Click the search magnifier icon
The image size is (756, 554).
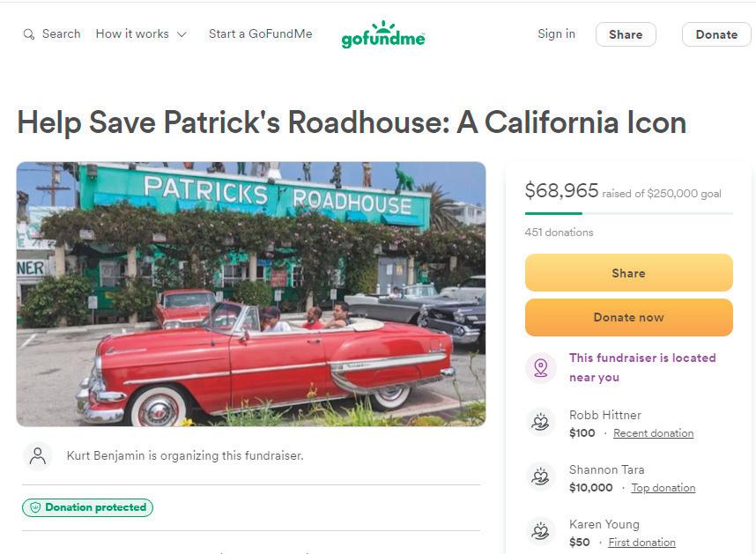coord(29,34)
